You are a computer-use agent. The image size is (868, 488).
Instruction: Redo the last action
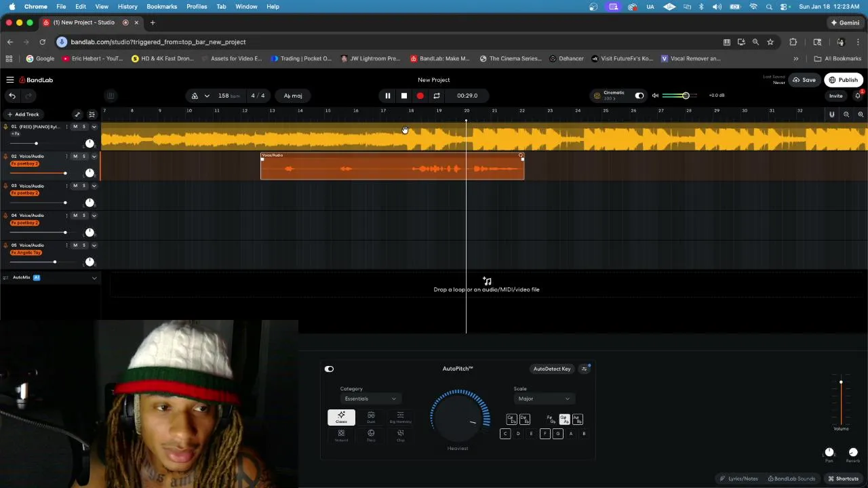coord(28,96)
